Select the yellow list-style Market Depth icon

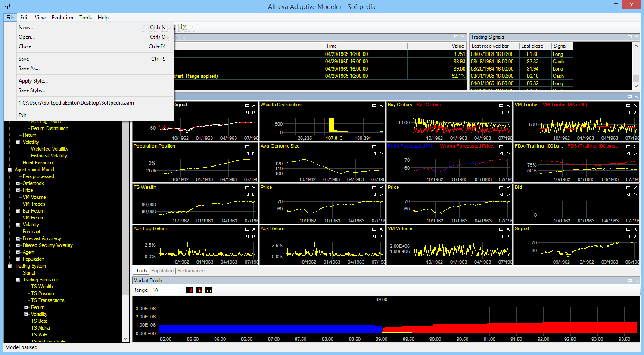209,290
